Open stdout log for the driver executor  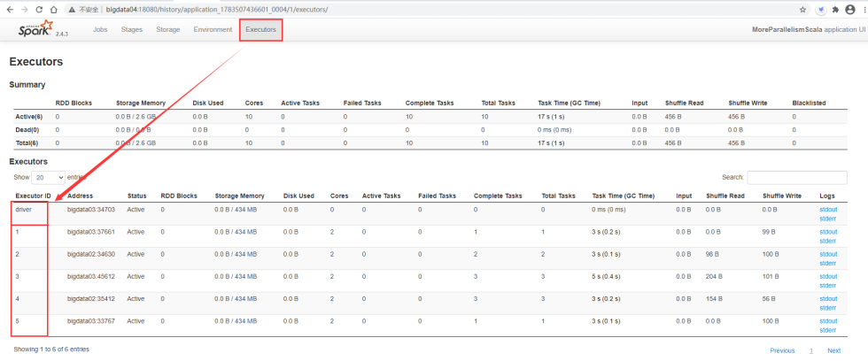828,211
